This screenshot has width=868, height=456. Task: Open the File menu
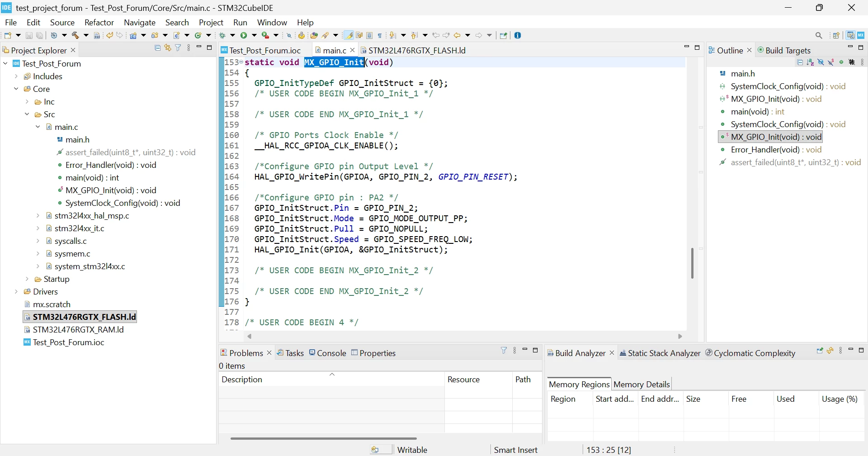11,22
